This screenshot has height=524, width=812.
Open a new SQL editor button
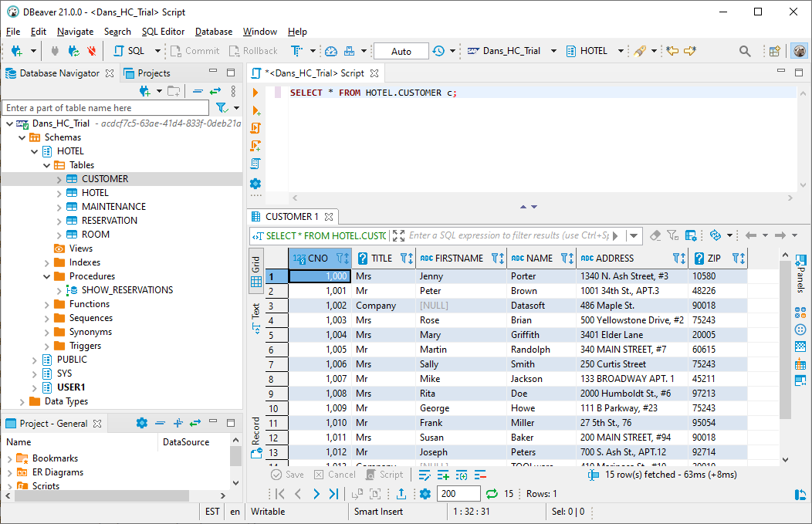click(x=130, y=51)
